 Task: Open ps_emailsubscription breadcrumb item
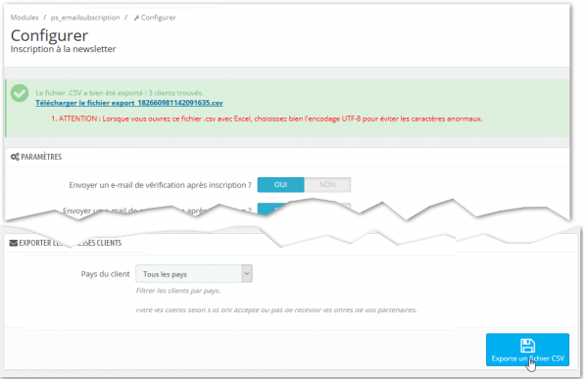(x=85, y=18)
